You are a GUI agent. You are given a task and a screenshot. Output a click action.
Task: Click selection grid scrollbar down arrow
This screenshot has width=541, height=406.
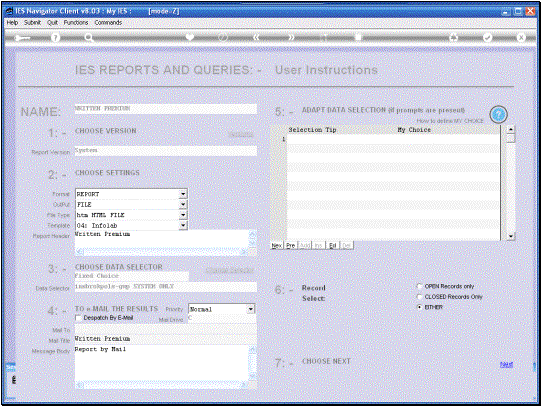tap(511, 236)
